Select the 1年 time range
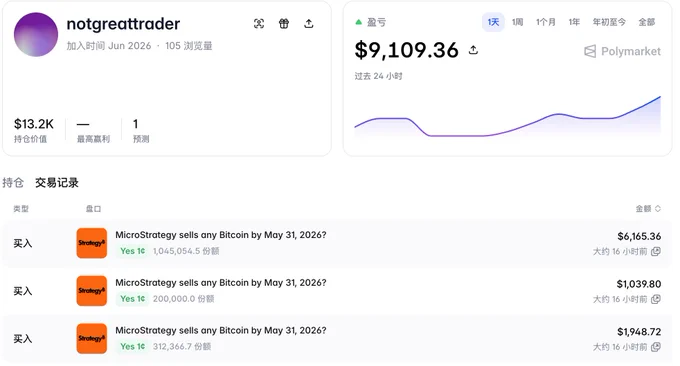The width and height of the screenshot is (680, 366). [574, 22]
